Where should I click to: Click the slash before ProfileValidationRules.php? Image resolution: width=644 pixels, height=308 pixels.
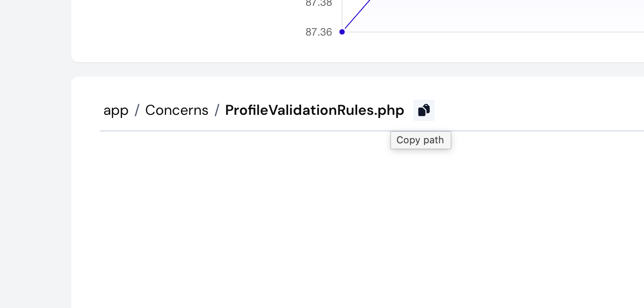pyautogui.click(x=217, y=110)
